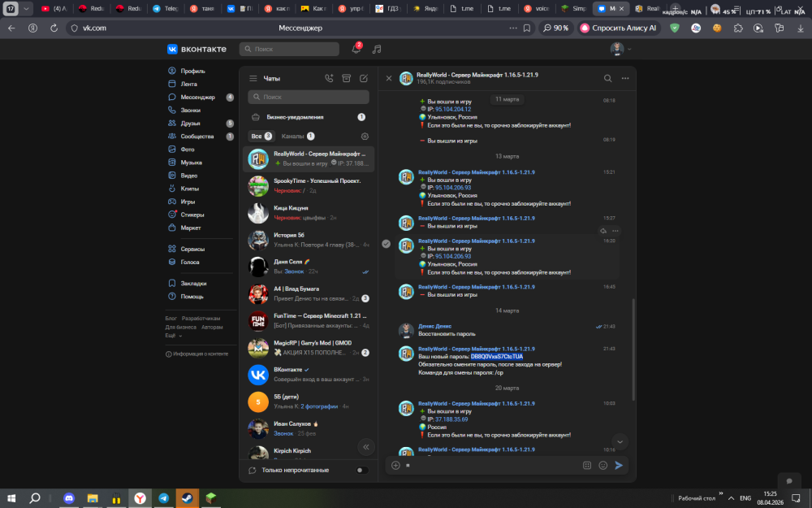Reply to the highlighted 16:20 message
The image size is (812, 508).
(x=603, y=231)
